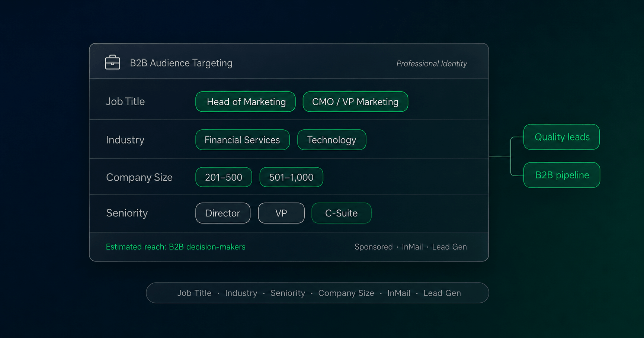Choose the 201–500 company size chip
This screenshot has height=338, width=644.
tap(224, 177)
